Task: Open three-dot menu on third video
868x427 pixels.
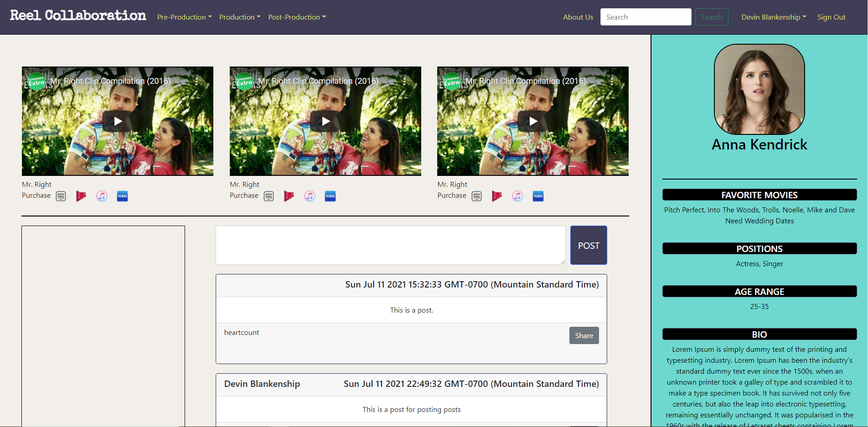Action: pyautogui.click(x=612, y=81)
